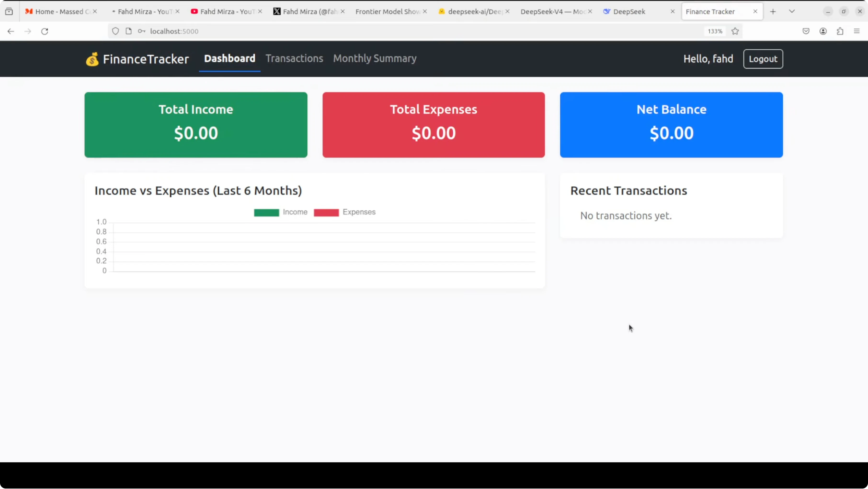Viewport: 868px width, 489px height.
Task: Click the shield tracking protection icon
Action: point(115,31)
